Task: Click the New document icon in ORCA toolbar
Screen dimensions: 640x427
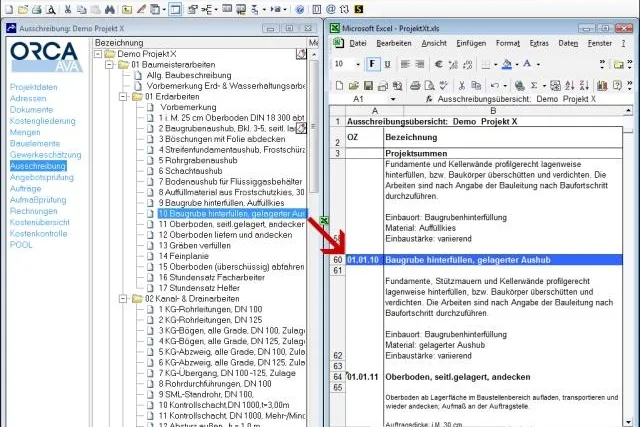Action: click(9, 9)
